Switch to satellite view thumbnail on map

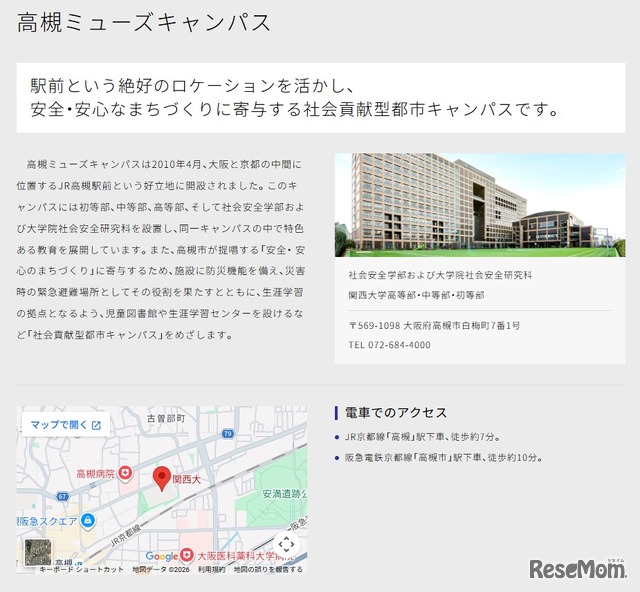[38, 552]
